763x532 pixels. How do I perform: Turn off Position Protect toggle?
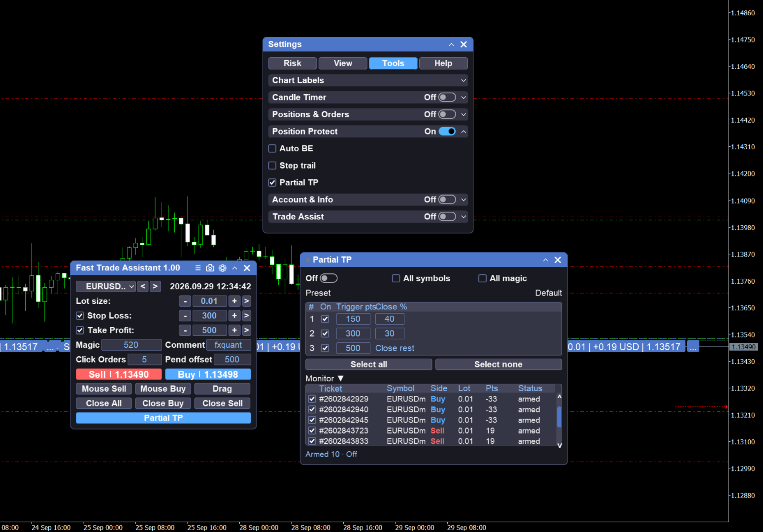[447, 132]
